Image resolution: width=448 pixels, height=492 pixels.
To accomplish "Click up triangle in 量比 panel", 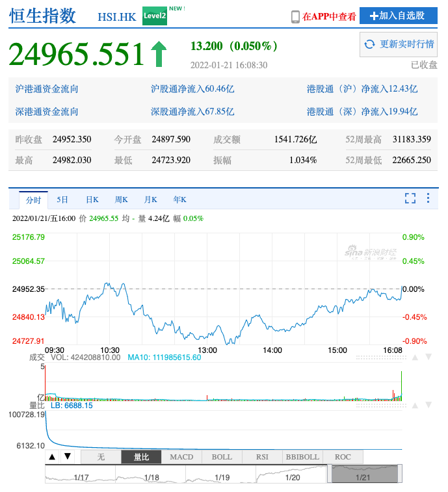I will coord(415,406).
